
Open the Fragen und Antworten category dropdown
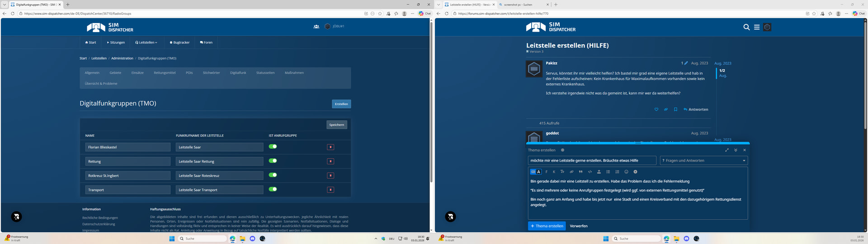703,160
